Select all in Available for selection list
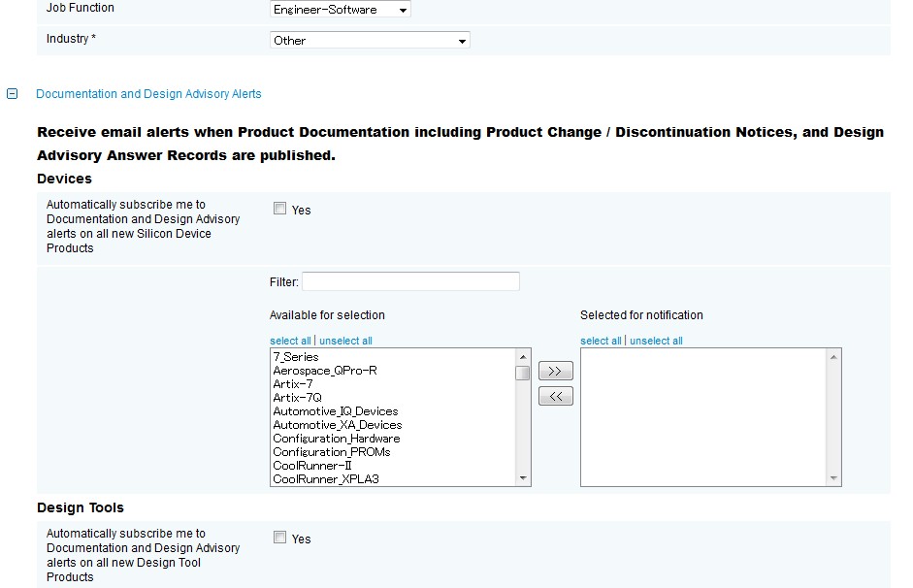The width and height of the screenshot is (913, 588). pos(290,341)
